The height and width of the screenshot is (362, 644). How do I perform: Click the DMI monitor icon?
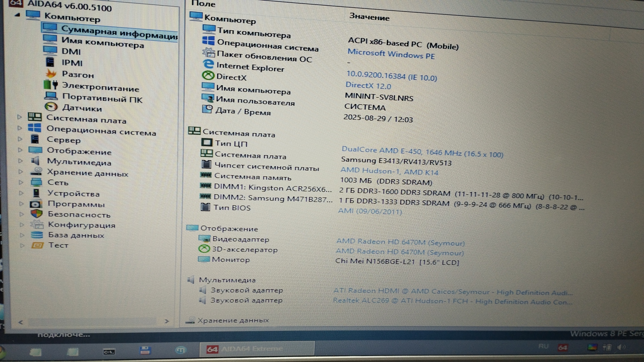click(x=50, y=50)
